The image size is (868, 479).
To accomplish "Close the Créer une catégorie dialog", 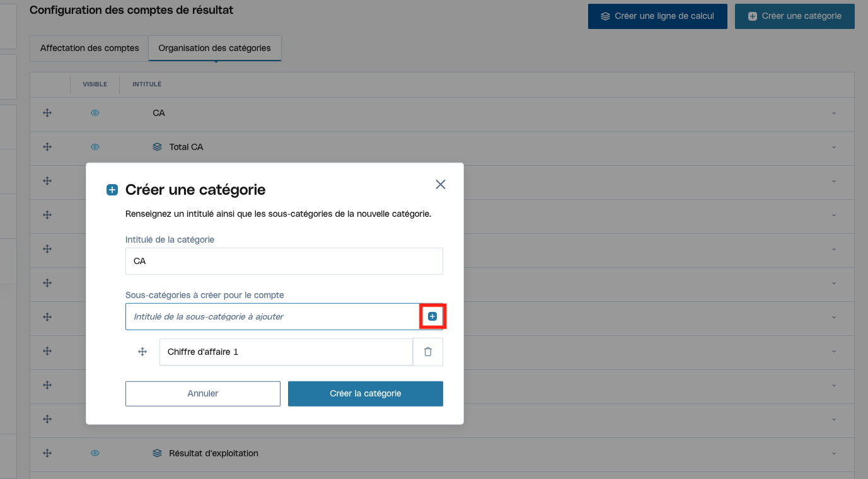I will pos(441,184).
